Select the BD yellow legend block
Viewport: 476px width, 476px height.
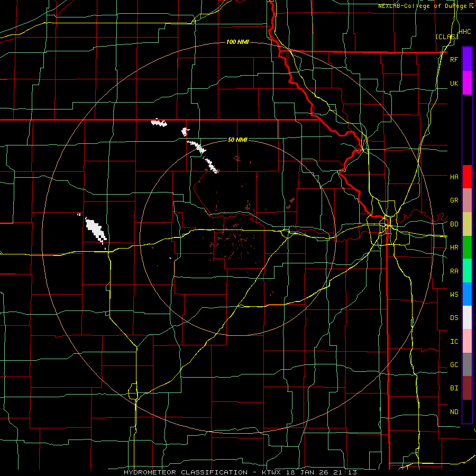point(467,224)
